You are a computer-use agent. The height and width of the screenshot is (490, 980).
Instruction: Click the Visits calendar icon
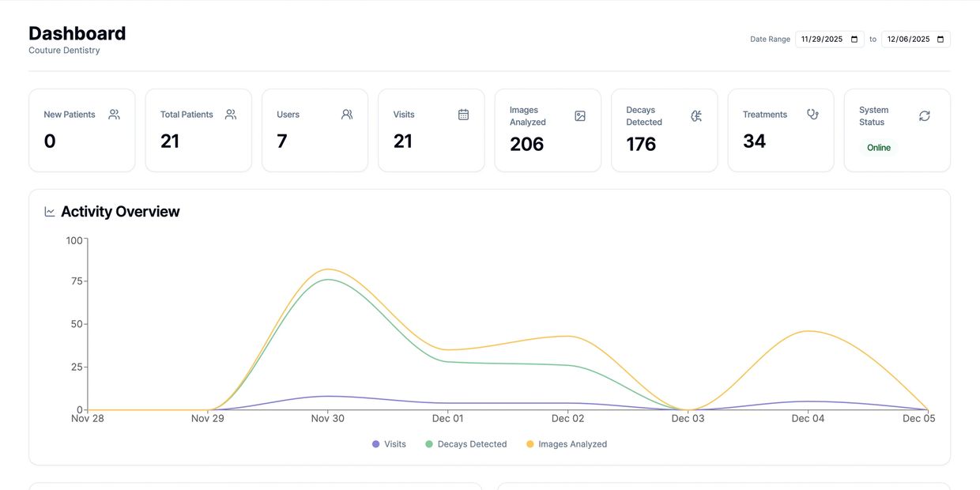pyautogui.click(x=463, y=115)
